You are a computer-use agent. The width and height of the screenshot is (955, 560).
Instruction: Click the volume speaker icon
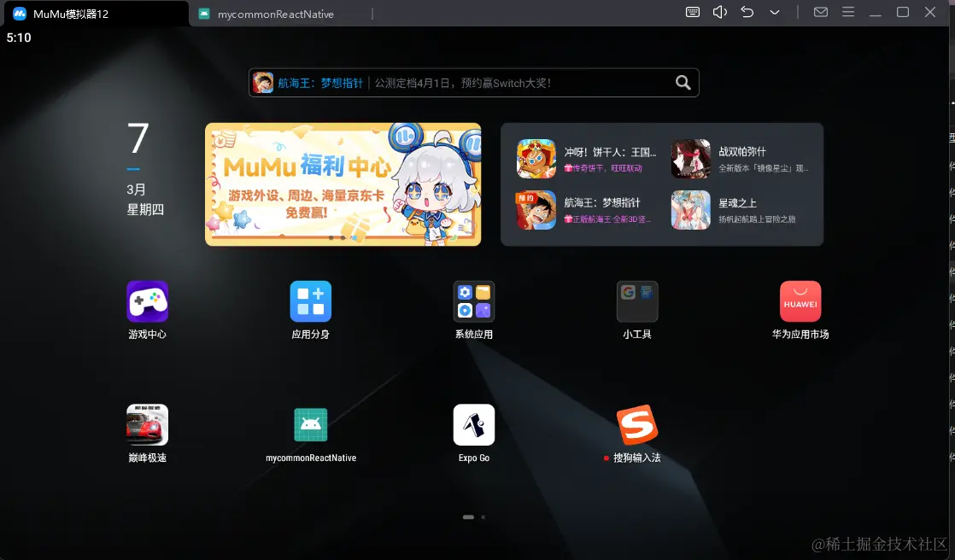pyautogui.click(x=720, y=12)
